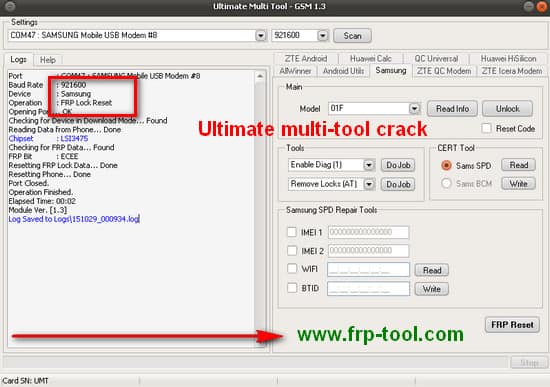Click the CERT Tool Write button
Image resolution: width=550 pixels, height=387 pixels.
(518, 184)
